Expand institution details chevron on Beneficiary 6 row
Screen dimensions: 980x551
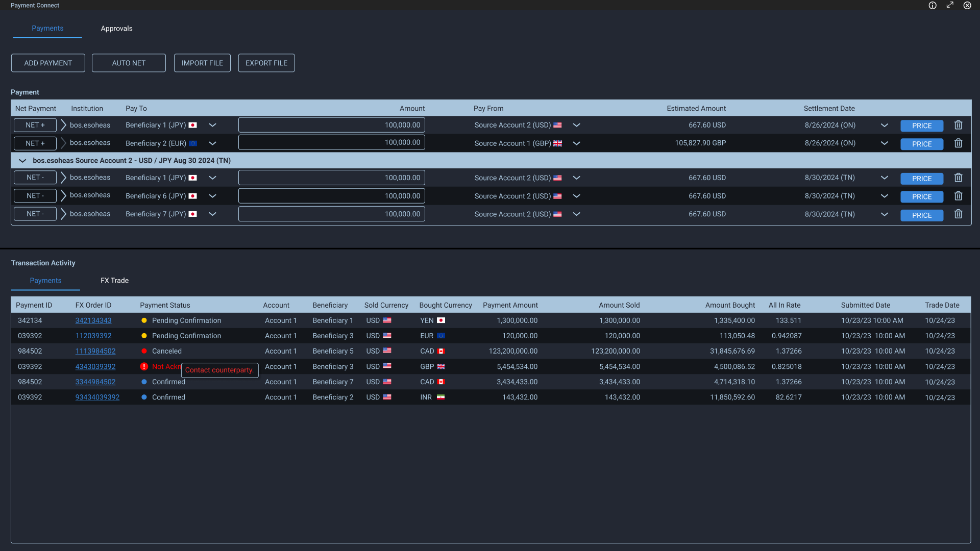(63, 195)
